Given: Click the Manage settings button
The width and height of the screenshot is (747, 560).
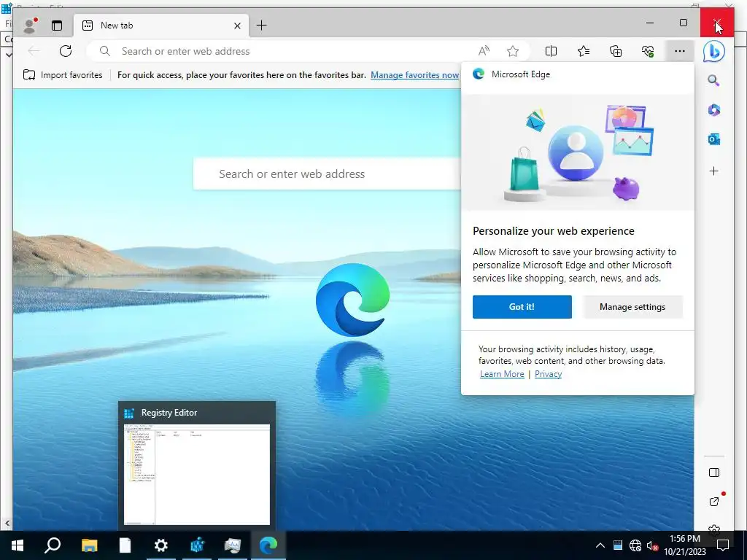Looking at the screenshot, I should point(632,307).
